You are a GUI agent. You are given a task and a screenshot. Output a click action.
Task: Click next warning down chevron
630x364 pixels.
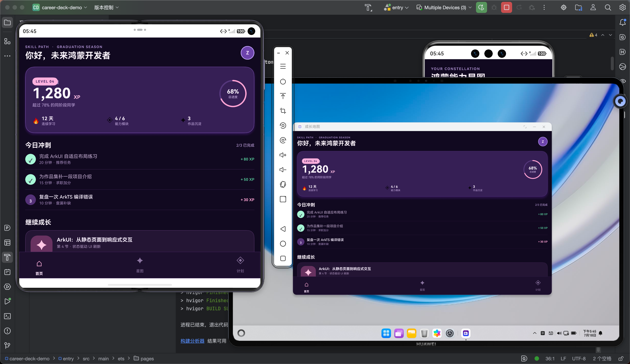pos(610,35)
